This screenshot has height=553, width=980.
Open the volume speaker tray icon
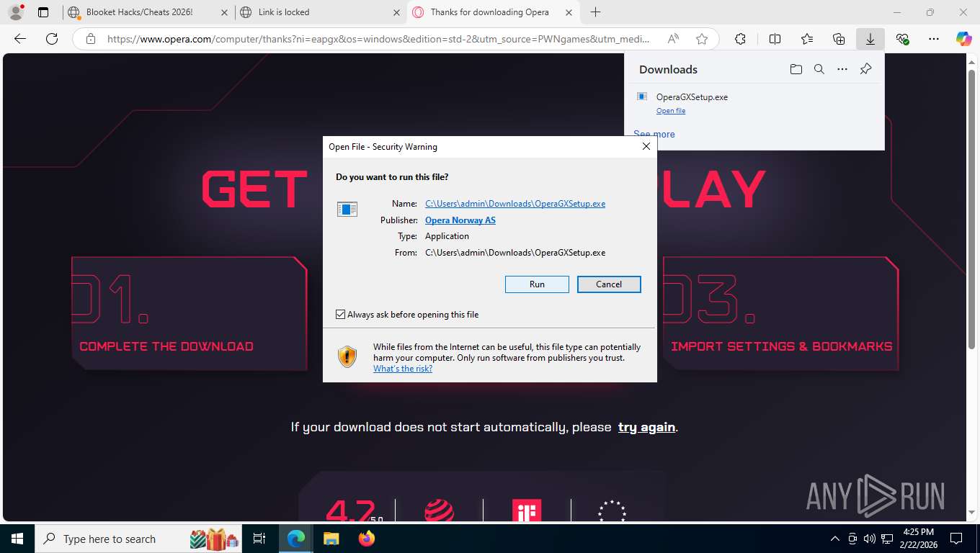pyautogui.click(x=870, y=539)
